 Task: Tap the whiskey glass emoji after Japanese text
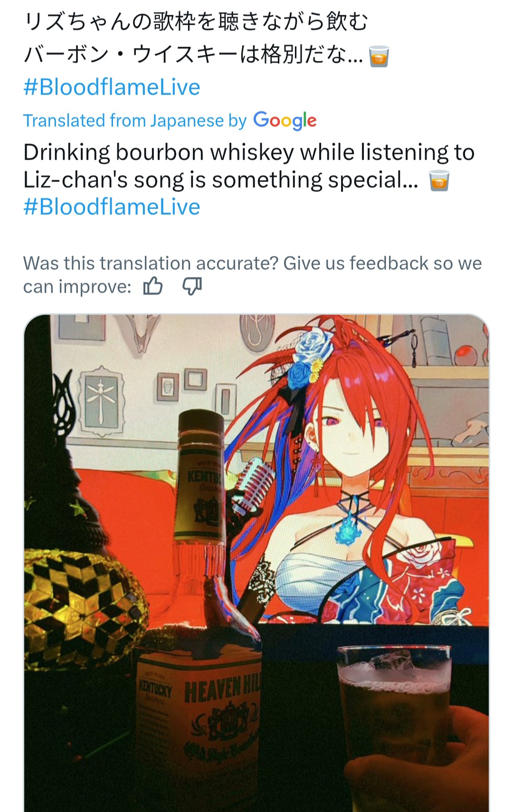379,56
